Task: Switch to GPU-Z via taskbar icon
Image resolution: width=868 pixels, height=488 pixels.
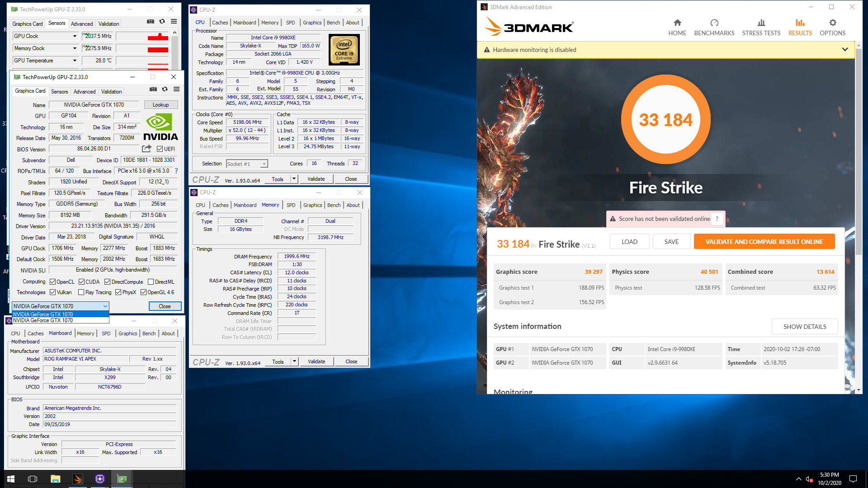Action: click(122, 479)
